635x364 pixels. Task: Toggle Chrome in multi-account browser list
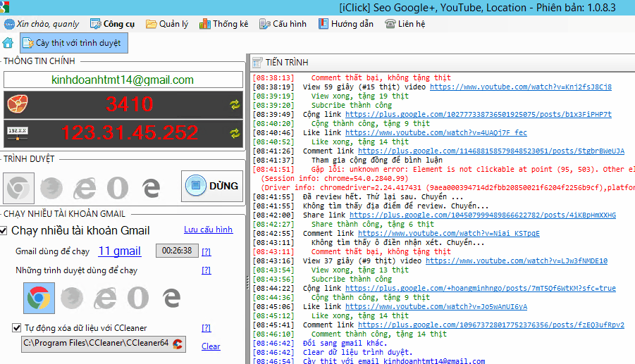(39, 298)
